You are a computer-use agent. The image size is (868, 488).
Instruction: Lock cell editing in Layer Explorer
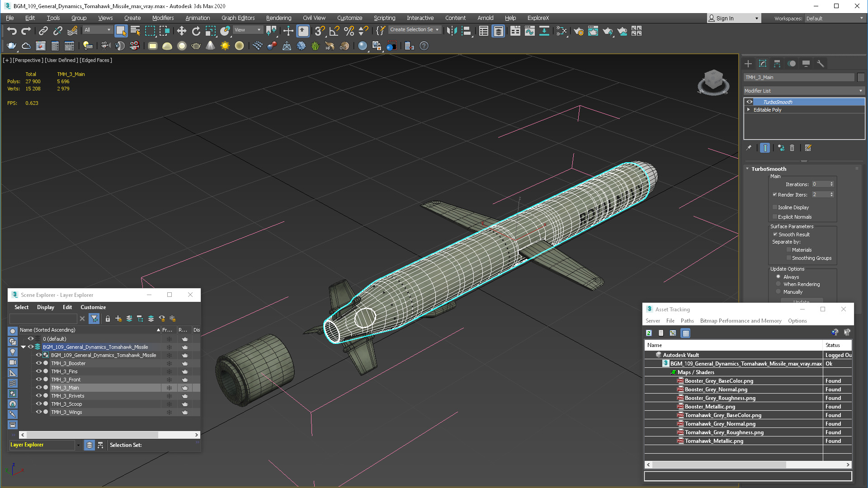pyautogui.click(x=108, y=319)
